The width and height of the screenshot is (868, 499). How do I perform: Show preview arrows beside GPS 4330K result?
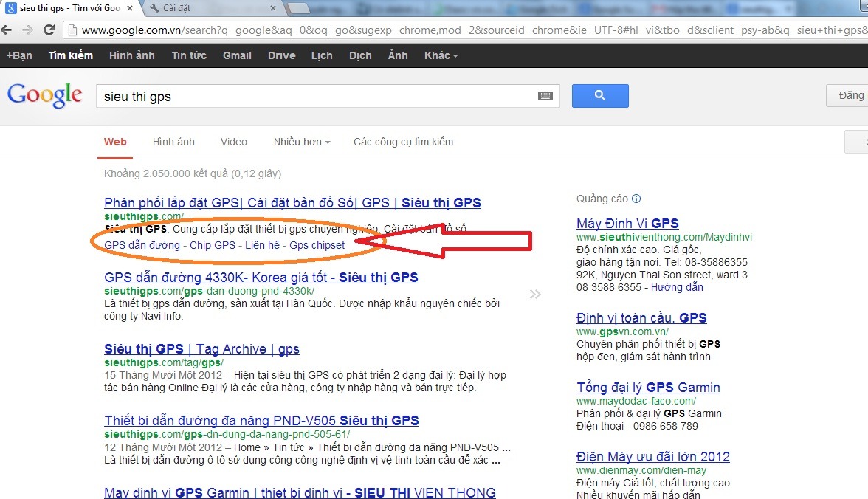tap(534, 294)
